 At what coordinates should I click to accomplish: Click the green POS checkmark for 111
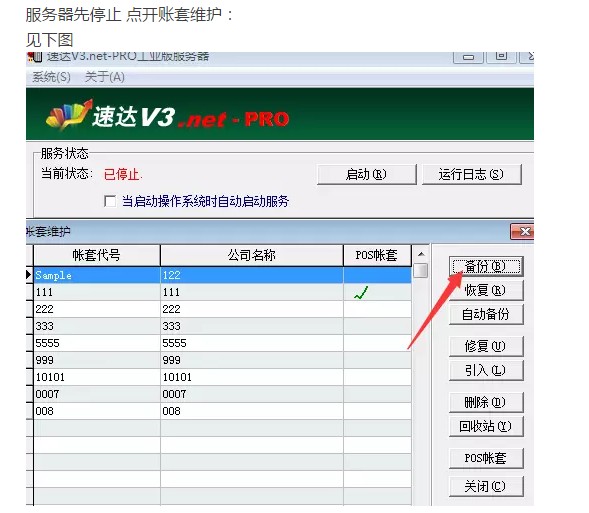tap(361, 293)
